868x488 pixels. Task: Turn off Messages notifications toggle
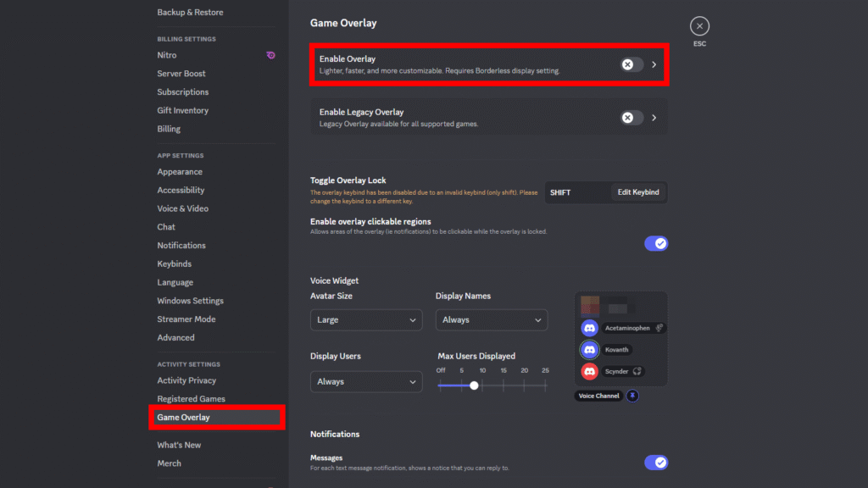coord(656,463)
